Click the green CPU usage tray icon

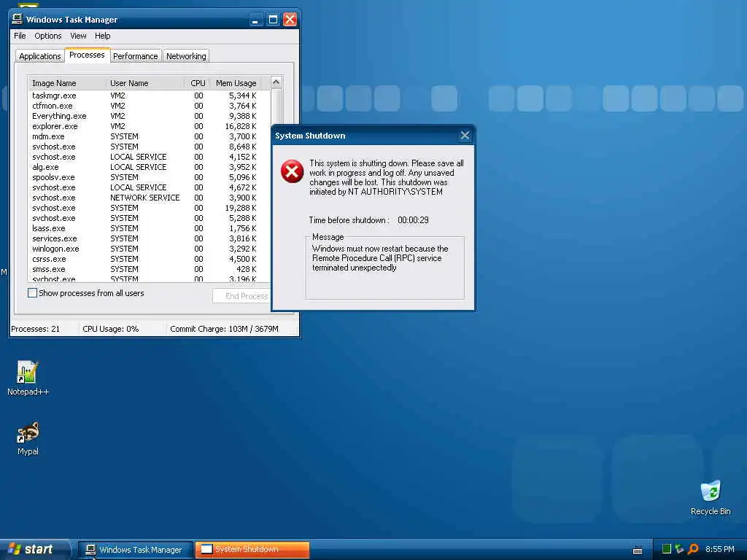tap(667, 549)
